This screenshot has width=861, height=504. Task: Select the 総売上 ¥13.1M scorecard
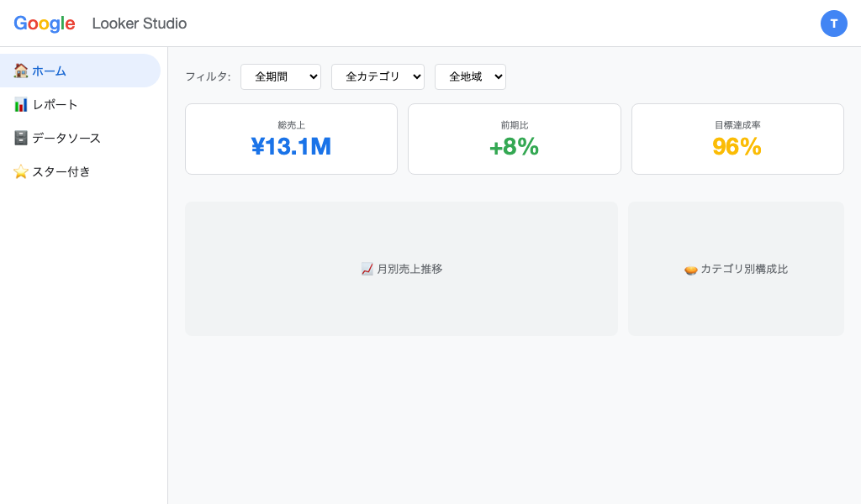pyautogui.click(x=291, y=139)
